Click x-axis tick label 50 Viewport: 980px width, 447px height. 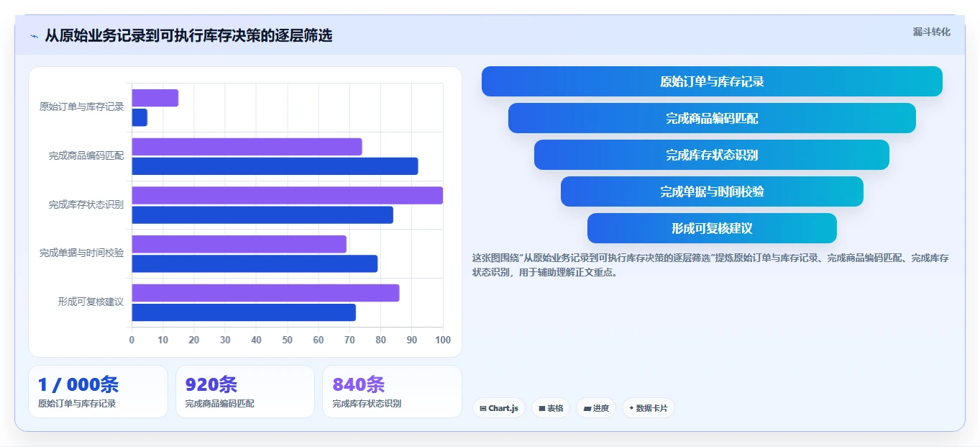tap(288, 340)
